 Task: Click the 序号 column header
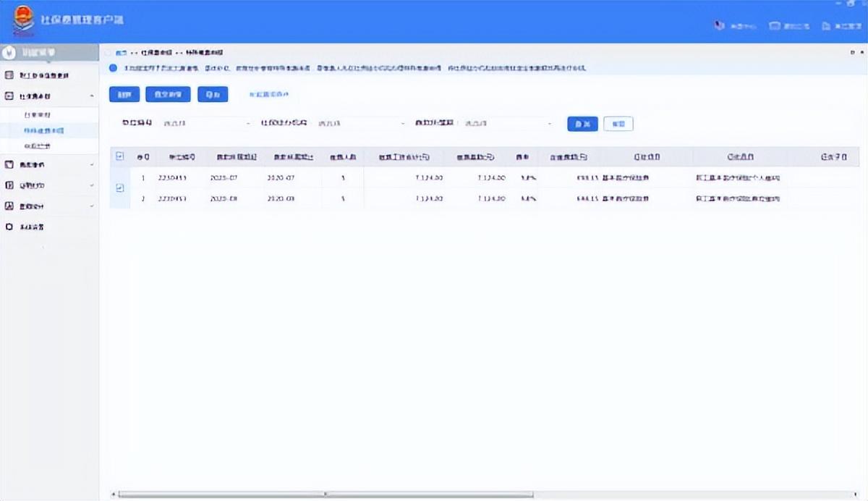point(143,156)
